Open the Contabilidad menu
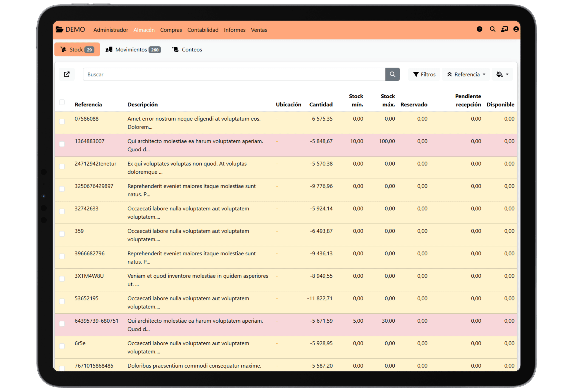This screenshot has width=588, height=392. tap(203, 30)
